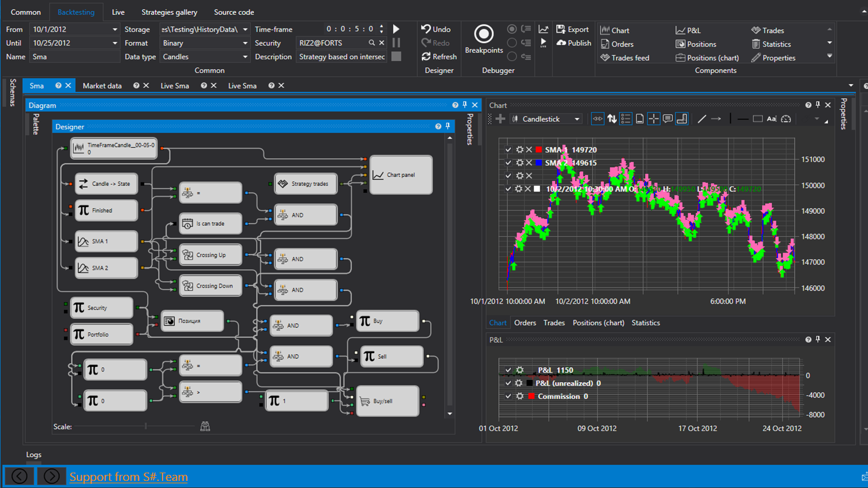Toggle the P&L (unrealized) checkbox

click(508, 383)
